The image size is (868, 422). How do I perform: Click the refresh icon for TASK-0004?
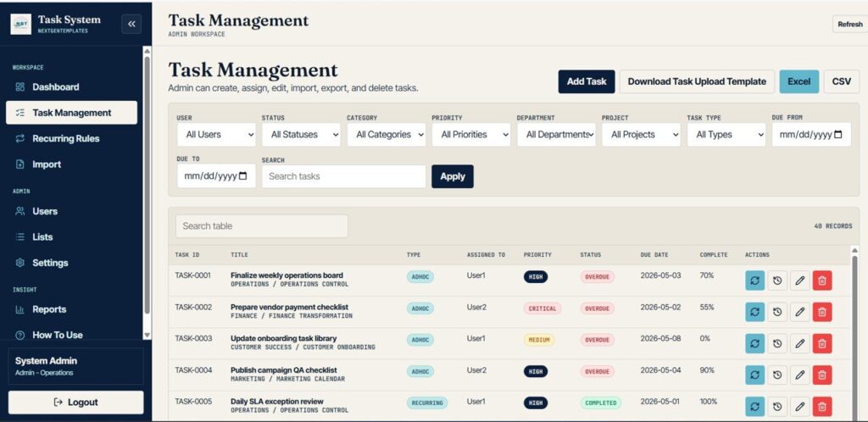coord(754,375)
